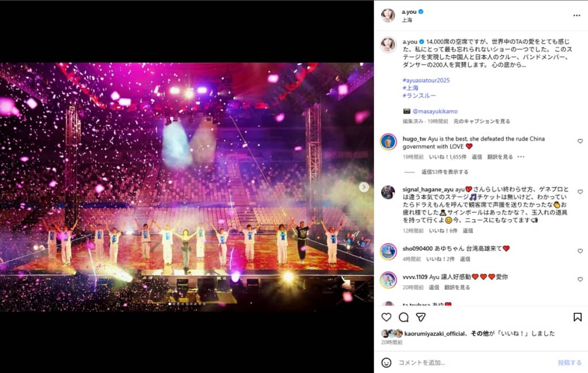588x373 pixels.
Task: Open the emoji picker smiley icon
Action: tap(386, 363)
